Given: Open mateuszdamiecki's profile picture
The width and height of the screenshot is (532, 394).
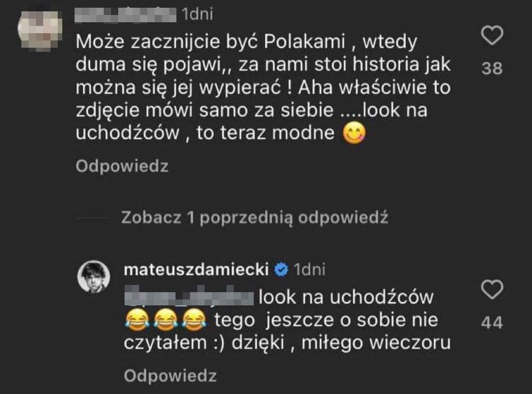Looking at the screenshot, I should 96,277.
